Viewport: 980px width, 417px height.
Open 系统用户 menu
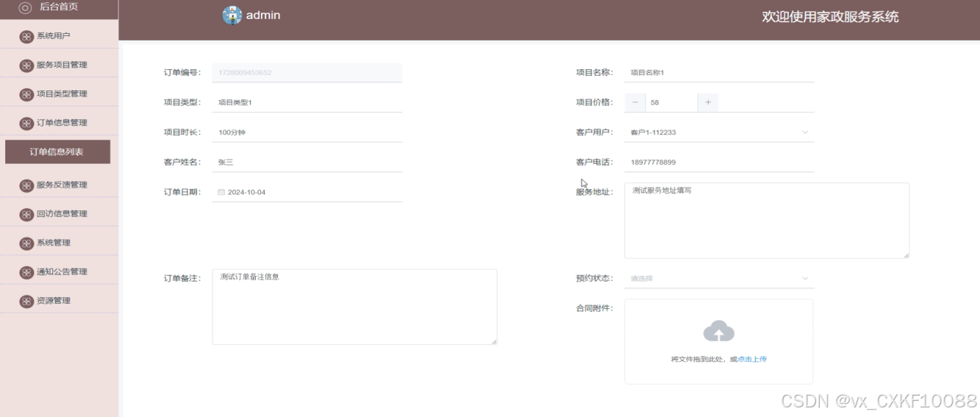(59, 35)
